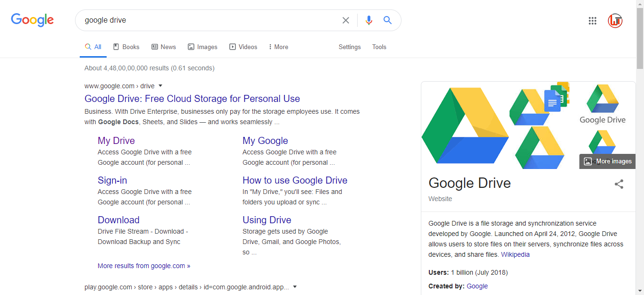Screen dimensions: 644x295
Task: Click the More images button
Action: [x=608, y=161]
